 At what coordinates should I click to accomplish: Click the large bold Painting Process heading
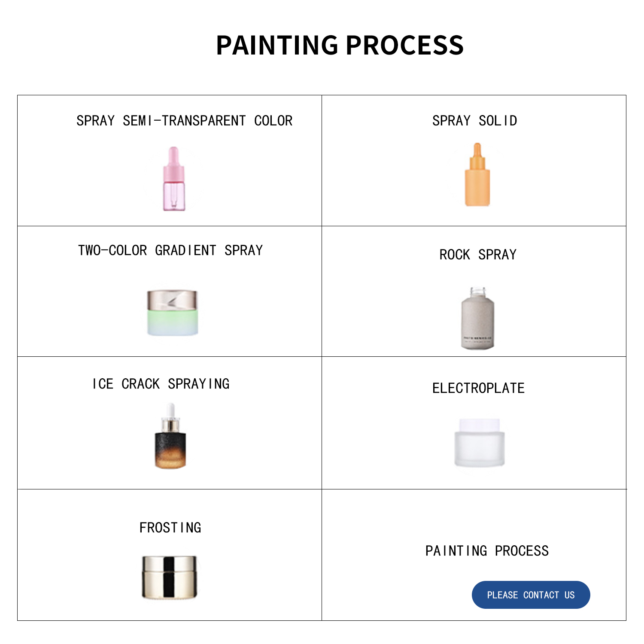pos(340,45)
